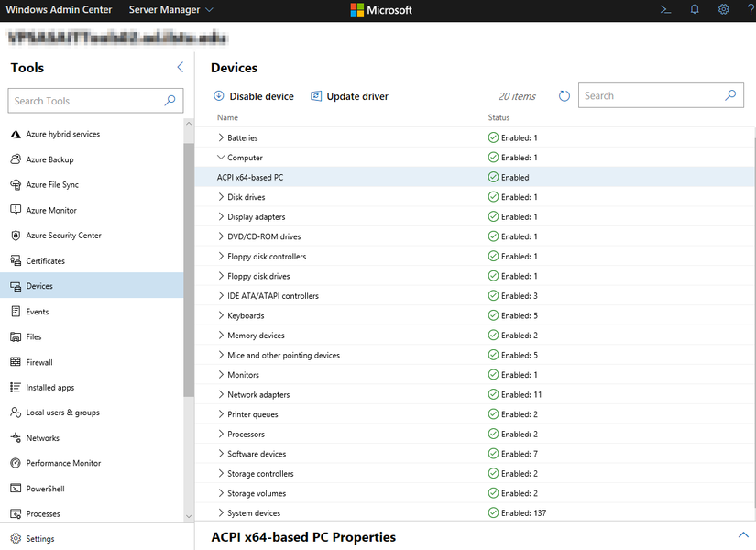Click Update driver button
Viewport: 756px width, 550px height.
point(349,96)
